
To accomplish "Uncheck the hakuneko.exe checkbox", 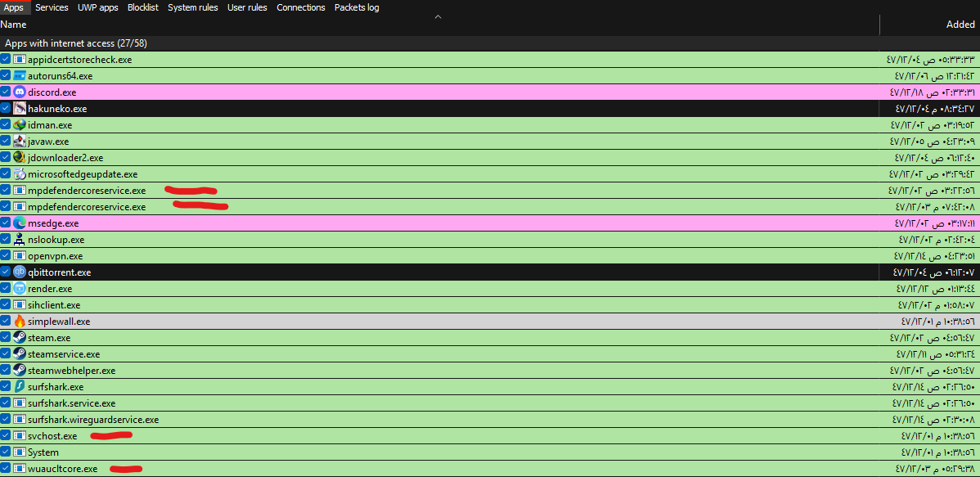I will (x=6, y=108).
